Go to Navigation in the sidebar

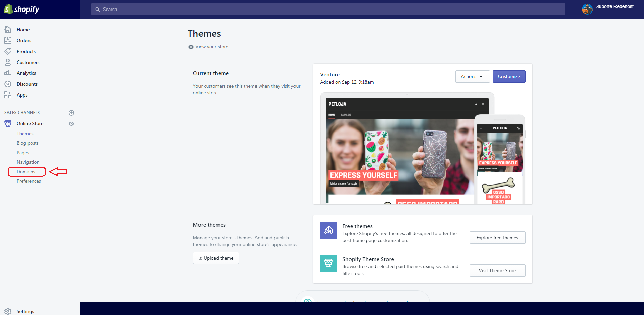click(28, 162)
